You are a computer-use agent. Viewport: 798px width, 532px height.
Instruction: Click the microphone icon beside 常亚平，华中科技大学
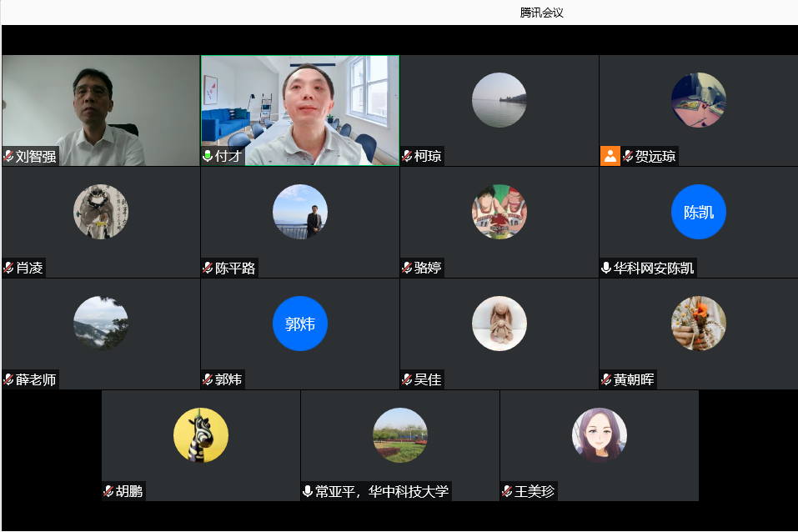tap(308, 492)
